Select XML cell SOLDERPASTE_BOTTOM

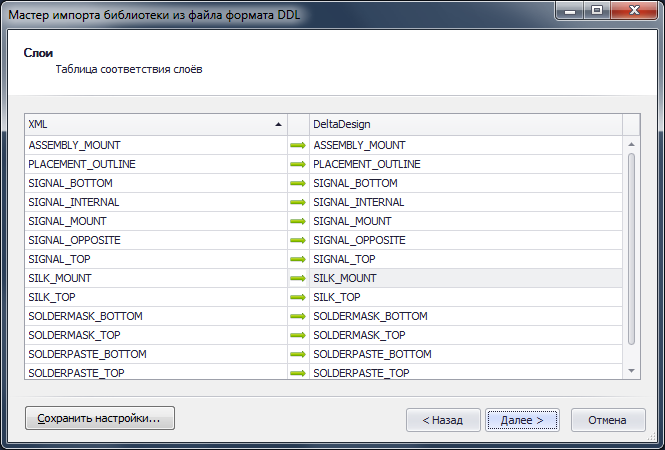[156, 354]
